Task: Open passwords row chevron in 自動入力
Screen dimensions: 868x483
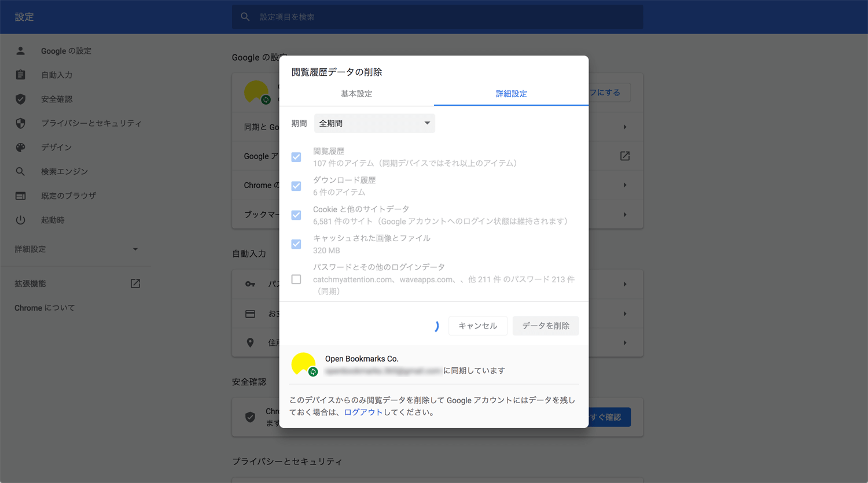Action: [x=625, y=284]
